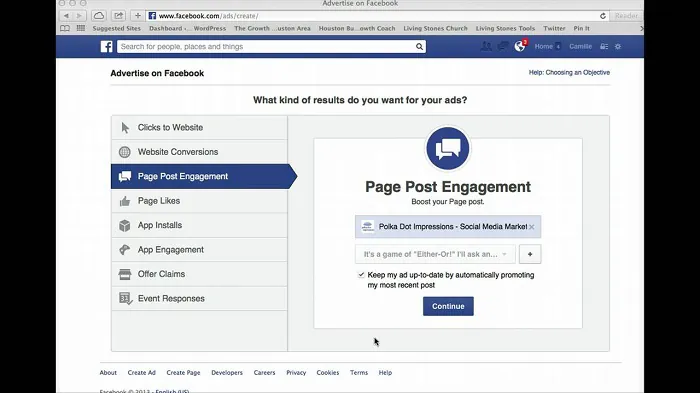Open Facebook messages icon
This screenshot has height=393, width=700.
(503, 46)
